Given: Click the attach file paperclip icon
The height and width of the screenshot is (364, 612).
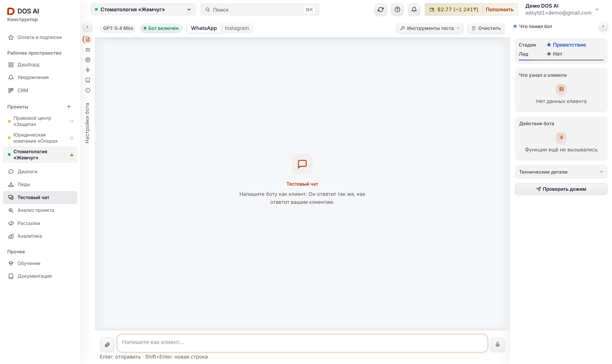Looking at the screenshot, I should pos(107,345).
